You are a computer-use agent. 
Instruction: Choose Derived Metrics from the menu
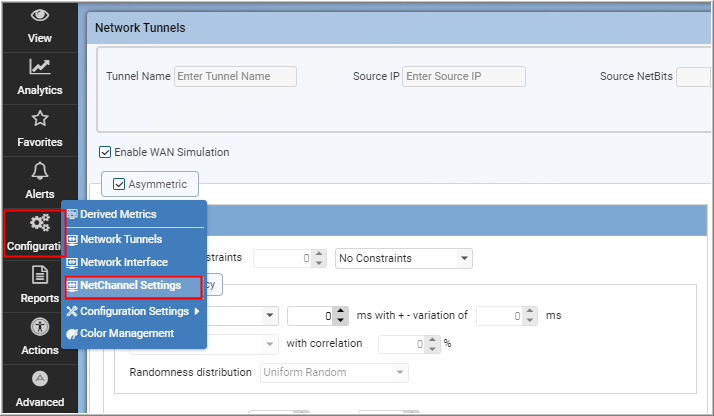(118, 214)
